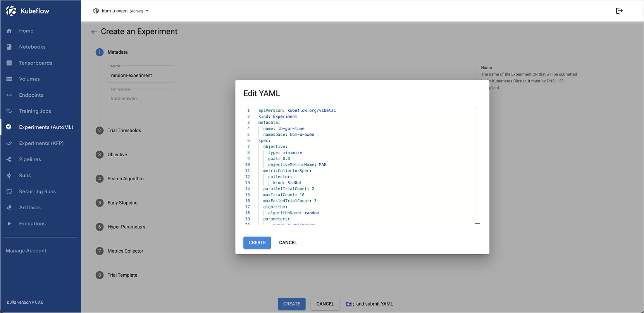The height and width of the screenshot is (313, 644).
Task: Click the Volumes storage icon
Action: click(9, 79)
